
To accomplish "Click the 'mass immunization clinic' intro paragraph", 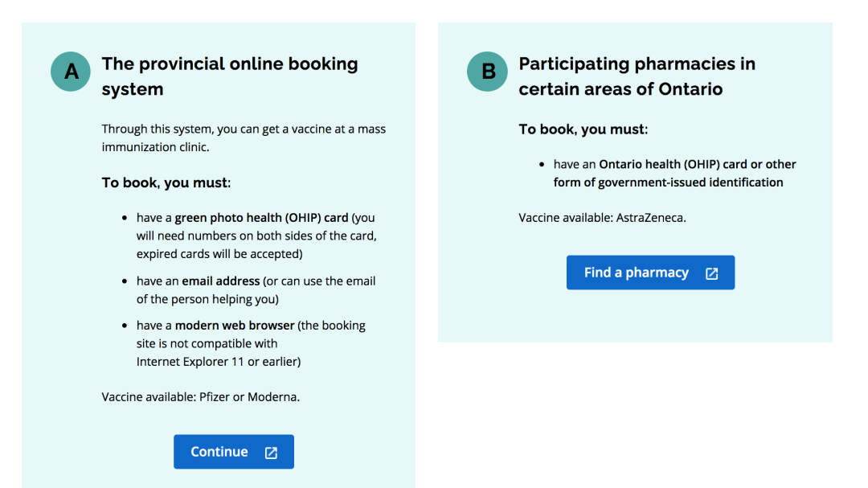I will (x=244, y=137).
